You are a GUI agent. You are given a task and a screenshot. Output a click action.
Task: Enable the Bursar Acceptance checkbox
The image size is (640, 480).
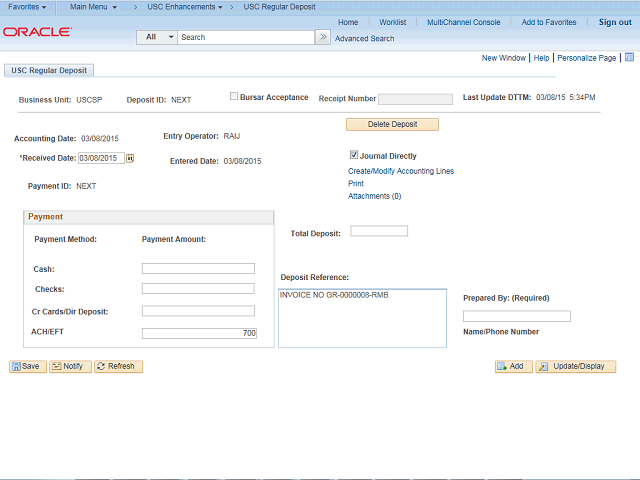pos(234,96)
